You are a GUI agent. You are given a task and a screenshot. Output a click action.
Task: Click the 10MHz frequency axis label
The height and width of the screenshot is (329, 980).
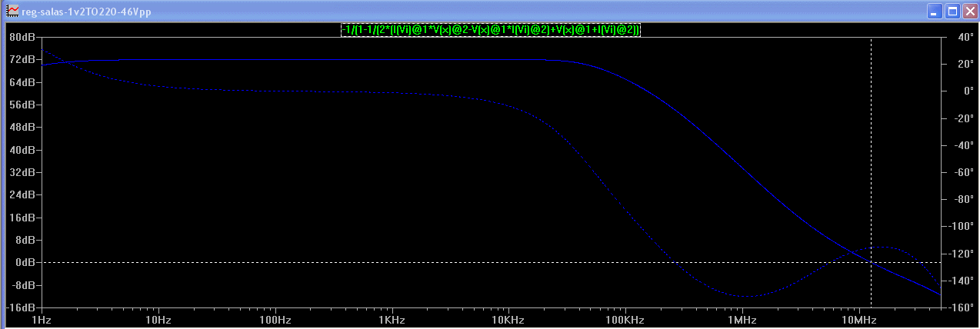pos(858,319)
